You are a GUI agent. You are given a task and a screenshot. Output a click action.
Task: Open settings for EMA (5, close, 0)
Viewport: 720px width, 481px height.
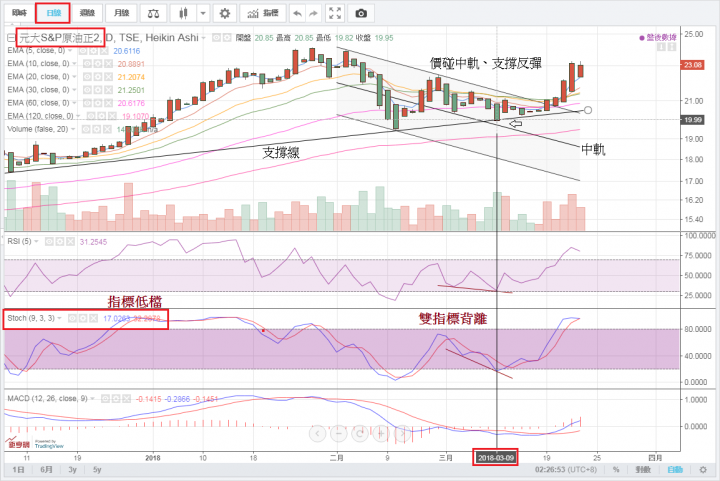tap(96, 50)
